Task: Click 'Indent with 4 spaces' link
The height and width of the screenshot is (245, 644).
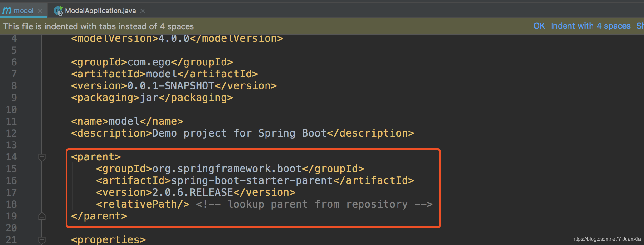Action: pyautogui.click(x=591, y=26)
